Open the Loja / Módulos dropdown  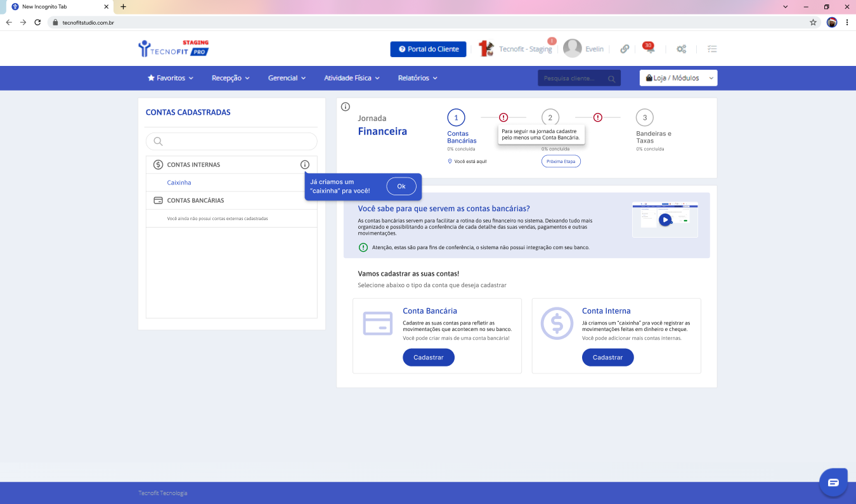coord(678,78)
